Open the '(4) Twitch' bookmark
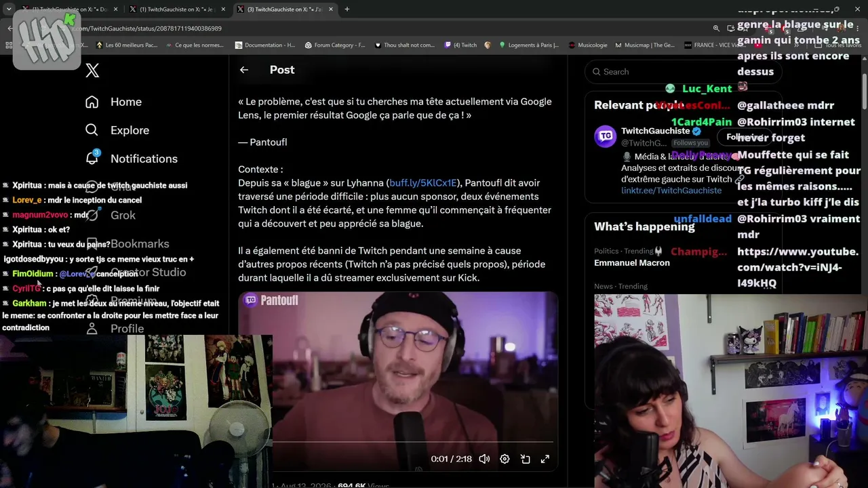Viewport: 868px width, 488px height. pos(460,45)
